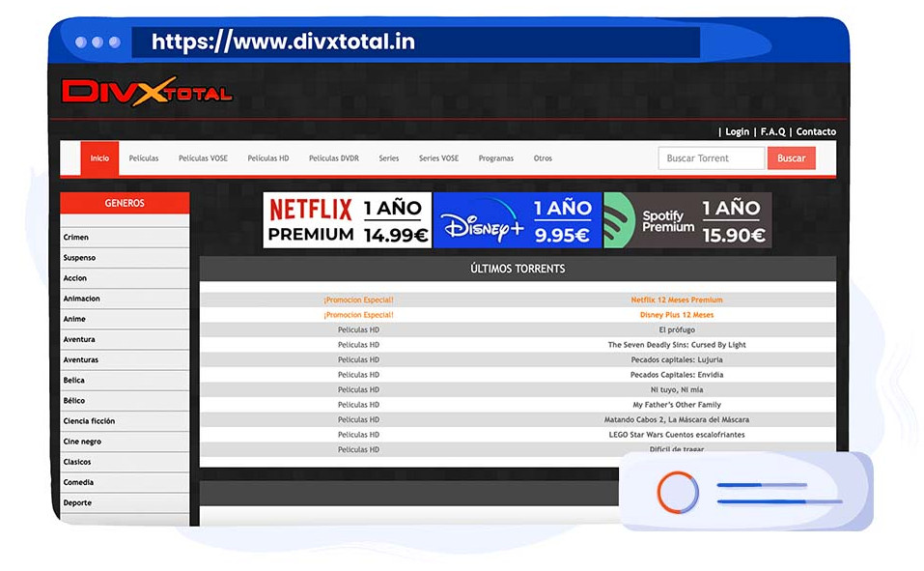Open the Contacto link

(x=816, y=131)
